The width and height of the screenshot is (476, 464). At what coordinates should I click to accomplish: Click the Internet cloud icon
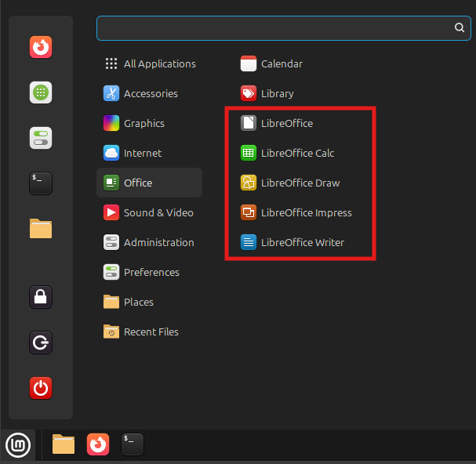click(x=111, y=153)
